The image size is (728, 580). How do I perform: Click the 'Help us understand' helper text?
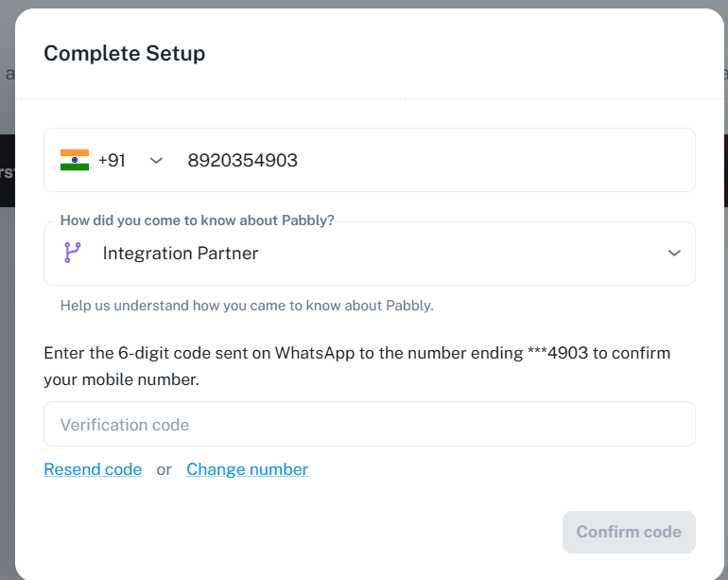click(247, 306)
